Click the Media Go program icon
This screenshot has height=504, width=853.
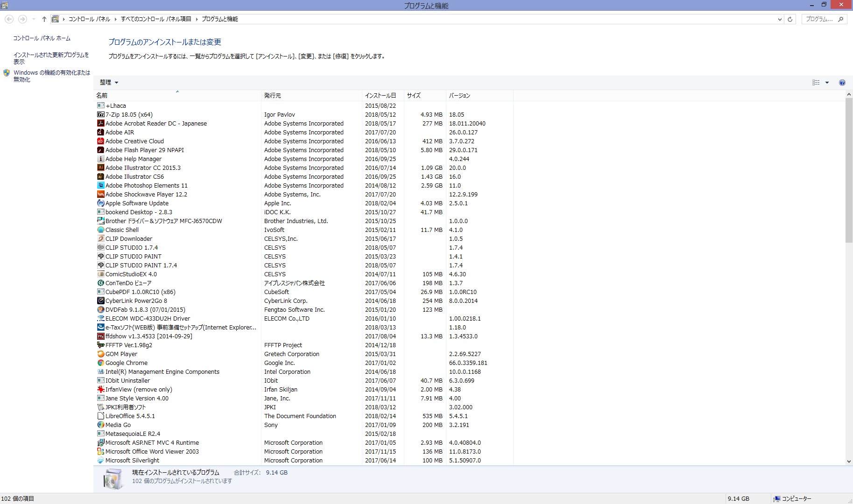pyautogui.click(x=100, y=425)
